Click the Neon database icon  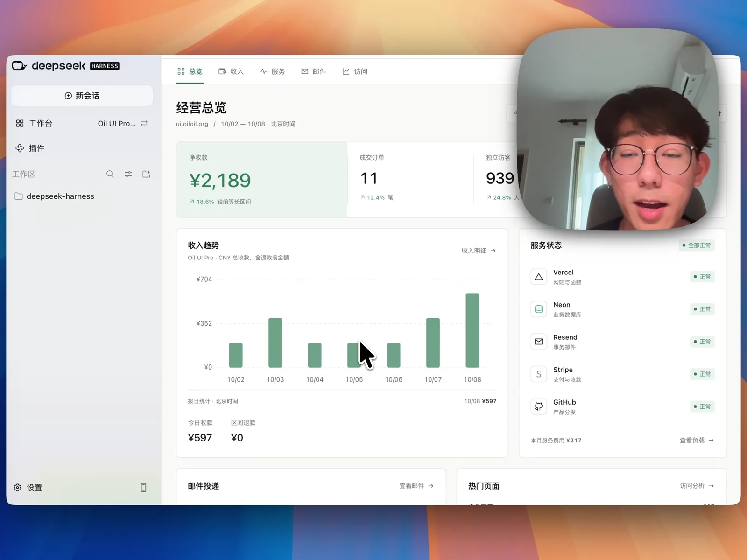coord(539,309)
